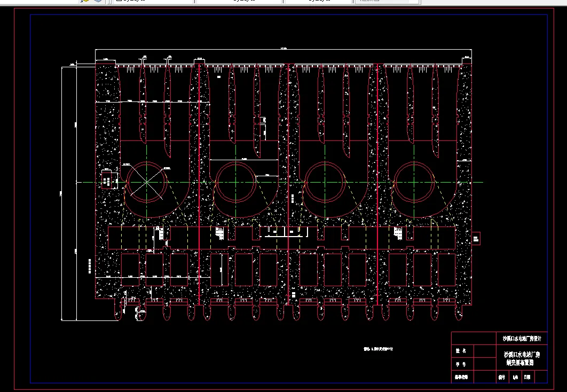This screenshot has width=567, height=392.
Task: Click the 指导老师 label in the title block
Action: tap(461, 377)
